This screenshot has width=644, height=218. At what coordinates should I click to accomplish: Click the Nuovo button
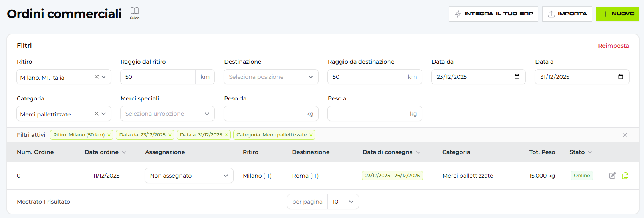(x=617, y=14)
